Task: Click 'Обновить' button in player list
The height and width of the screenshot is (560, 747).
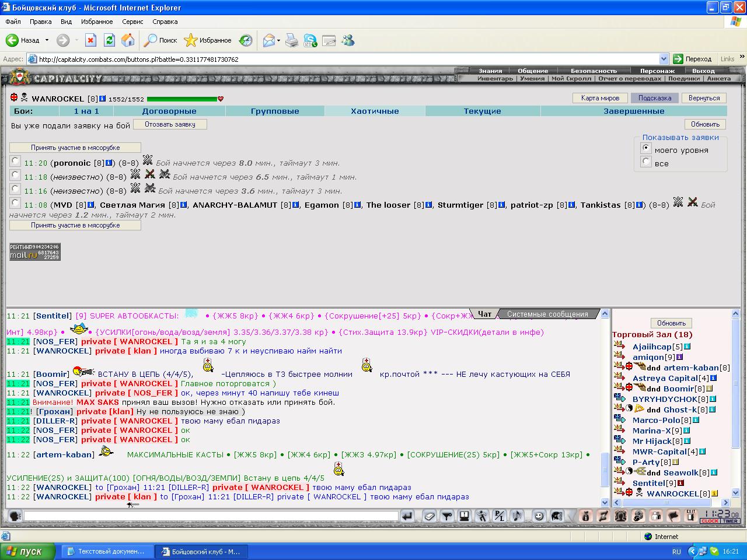Action: 671,323
